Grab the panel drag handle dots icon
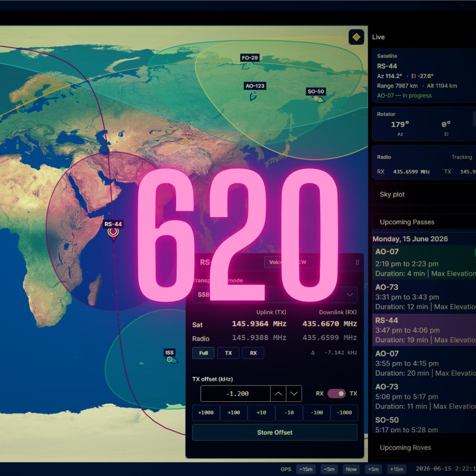Viewport: 476px width, 476px height. [357, 262]
